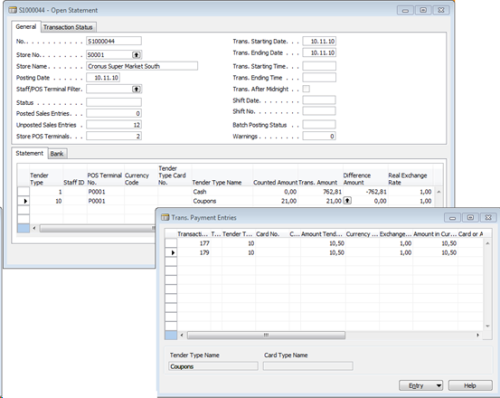The height and width of the screenshot is (398, 500).
Task: Click the Trans. Amount drill-down arrow
Action: [347, 201]
